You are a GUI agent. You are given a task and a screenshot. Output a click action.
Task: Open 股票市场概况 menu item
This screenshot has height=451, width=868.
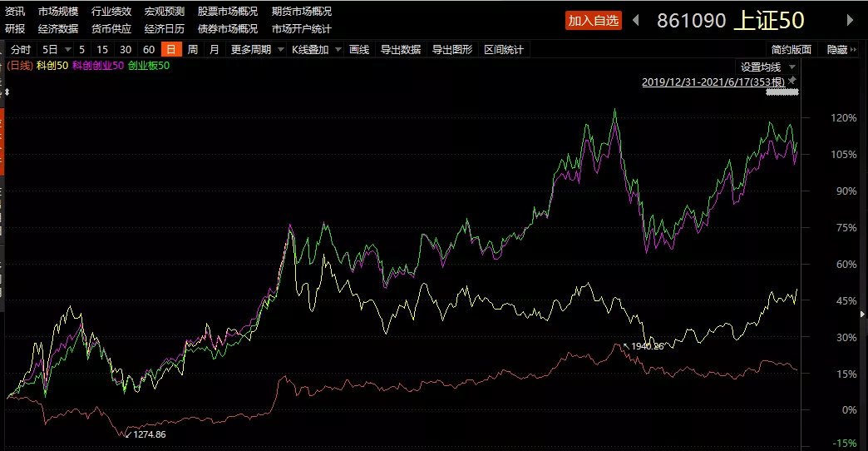click(227, 12)
